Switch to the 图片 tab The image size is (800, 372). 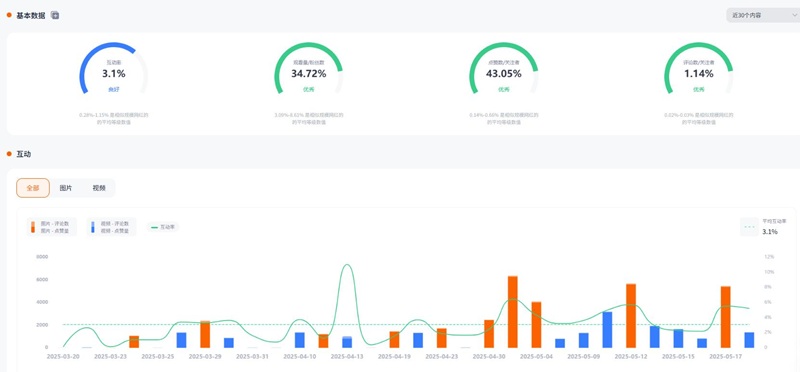66,188
